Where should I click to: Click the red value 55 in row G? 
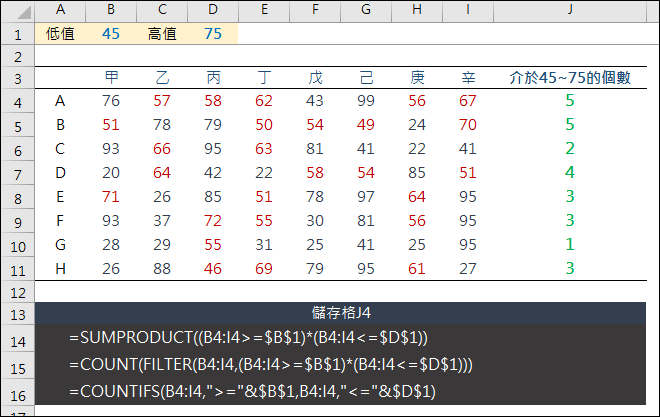(x=213, y=245)
